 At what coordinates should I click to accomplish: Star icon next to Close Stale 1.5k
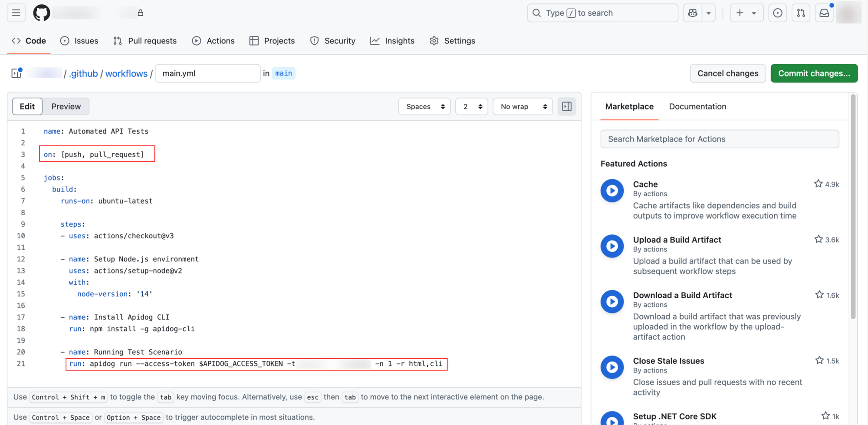click(819, 360)
